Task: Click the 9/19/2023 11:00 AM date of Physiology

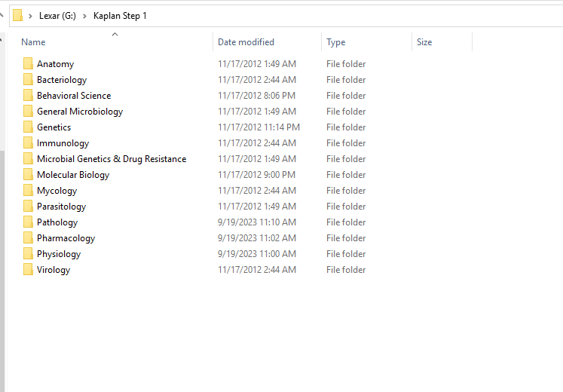Action: coord(257,254)
